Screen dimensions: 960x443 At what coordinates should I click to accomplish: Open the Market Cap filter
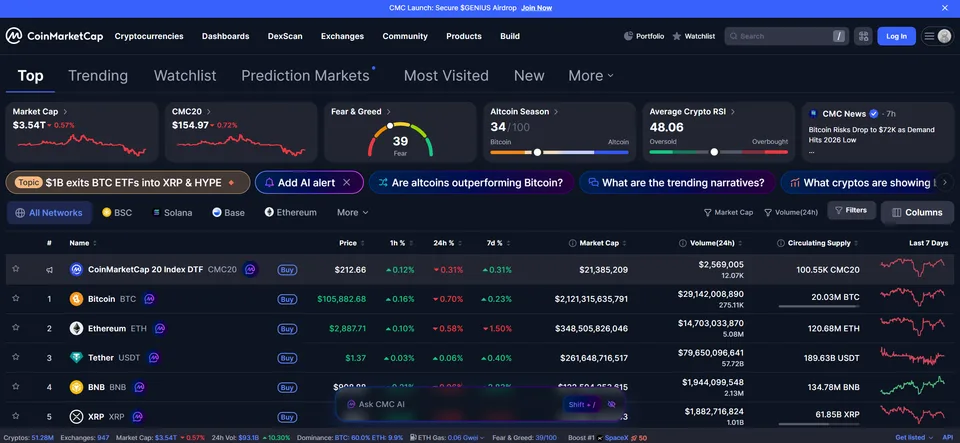tap(728, 212)
